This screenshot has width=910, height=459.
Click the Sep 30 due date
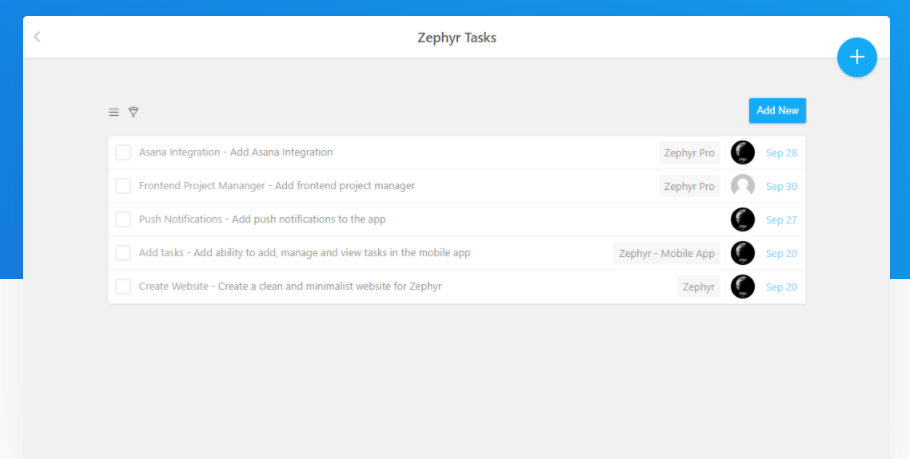click(x=781, y=186)
